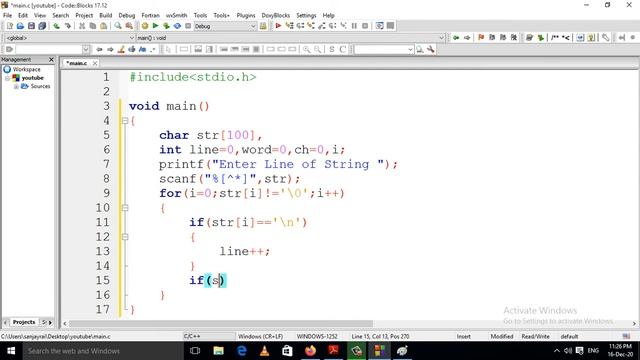The image size is (640, 360).
Task: Close the main.c tab
Action: pos(95,63)
